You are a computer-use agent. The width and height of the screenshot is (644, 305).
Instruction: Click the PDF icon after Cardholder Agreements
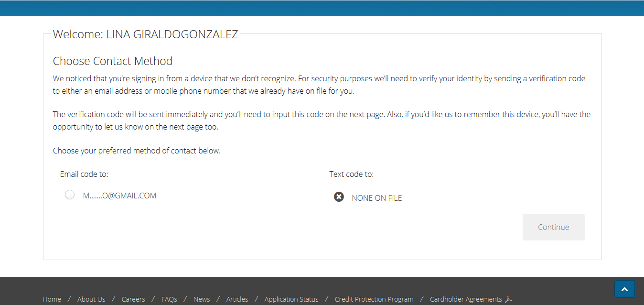pos(509,299)
